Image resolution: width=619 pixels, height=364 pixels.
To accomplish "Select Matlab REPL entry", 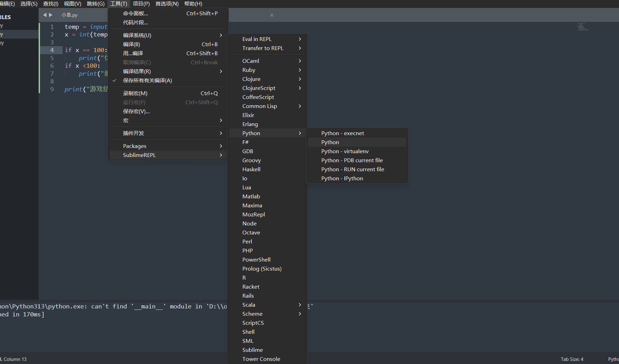I will [x=267, y=197].
